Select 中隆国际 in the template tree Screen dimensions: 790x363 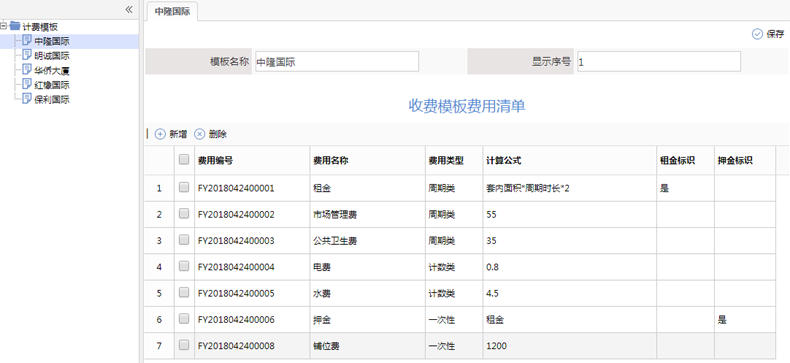(x=51, y=41)
